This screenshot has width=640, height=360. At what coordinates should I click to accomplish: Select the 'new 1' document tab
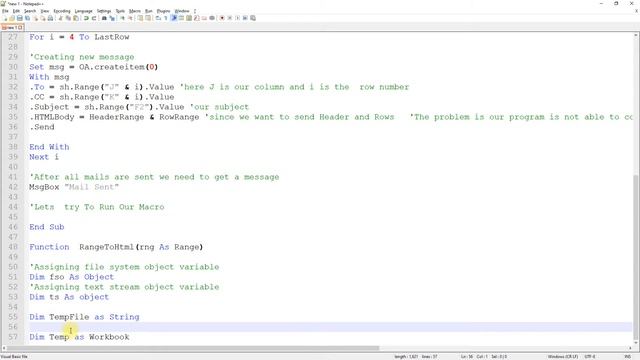click(11, 27)
